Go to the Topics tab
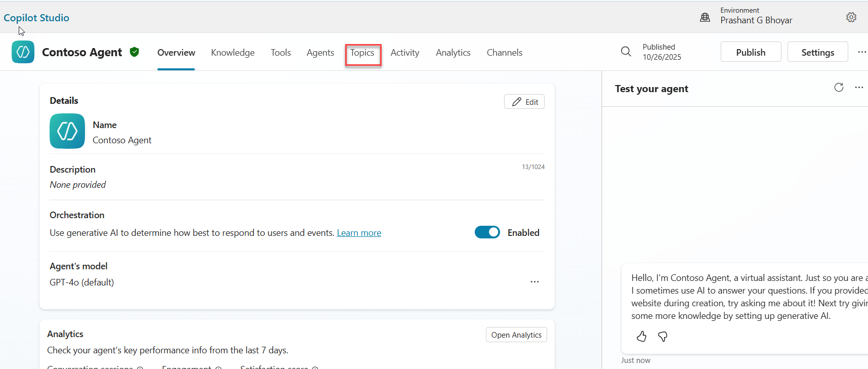 (x=362, y=53)
